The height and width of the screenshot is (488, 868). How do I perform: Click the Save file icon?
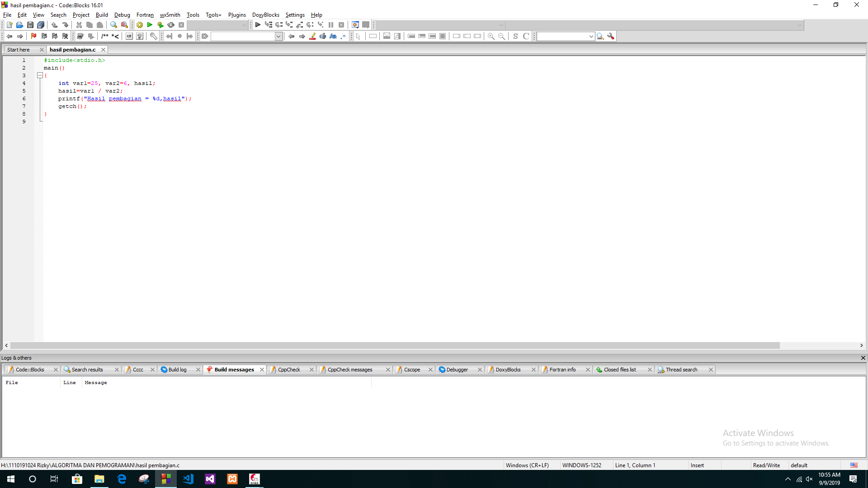pyautogui.click(x=30, y=25)
